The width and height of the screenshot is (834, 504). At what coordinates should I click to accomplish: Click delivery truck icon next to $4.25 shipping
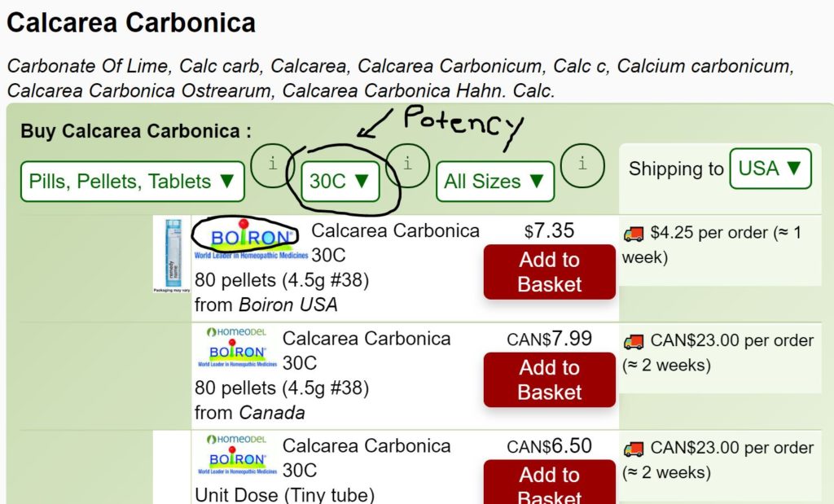point(634,234)
